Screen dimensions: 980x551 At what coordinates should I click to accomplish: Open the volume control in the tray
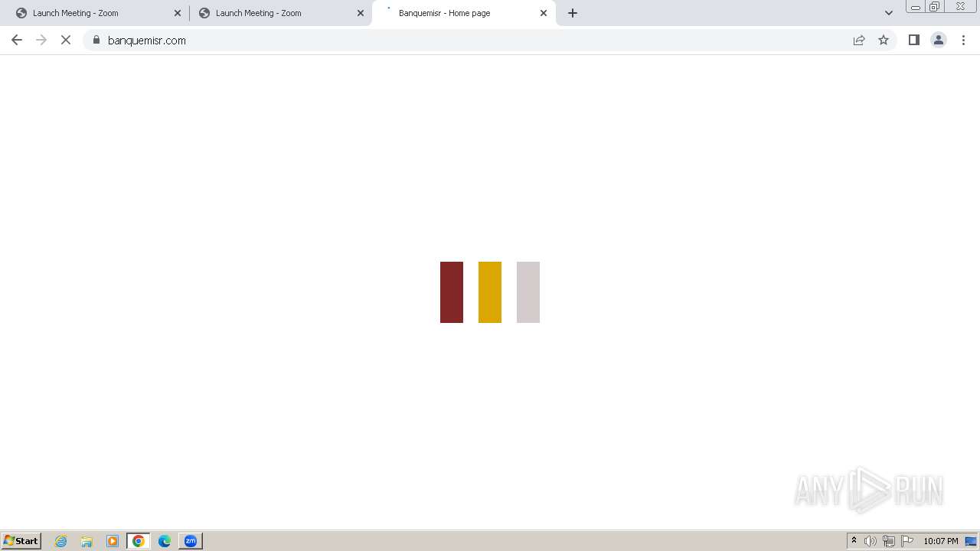pyautogui.click(x=871, y=541)
